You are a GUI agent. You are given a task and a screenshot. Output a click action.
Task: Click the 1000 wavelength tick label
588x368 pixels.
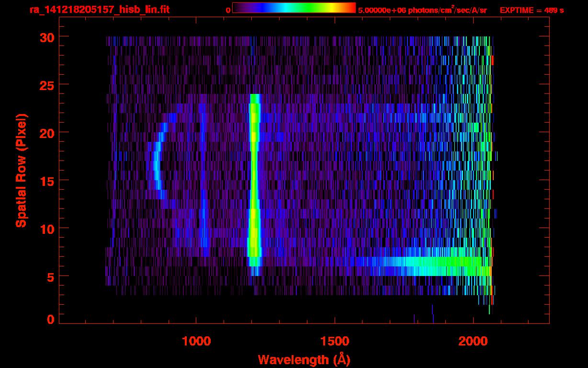coord(196,341)
